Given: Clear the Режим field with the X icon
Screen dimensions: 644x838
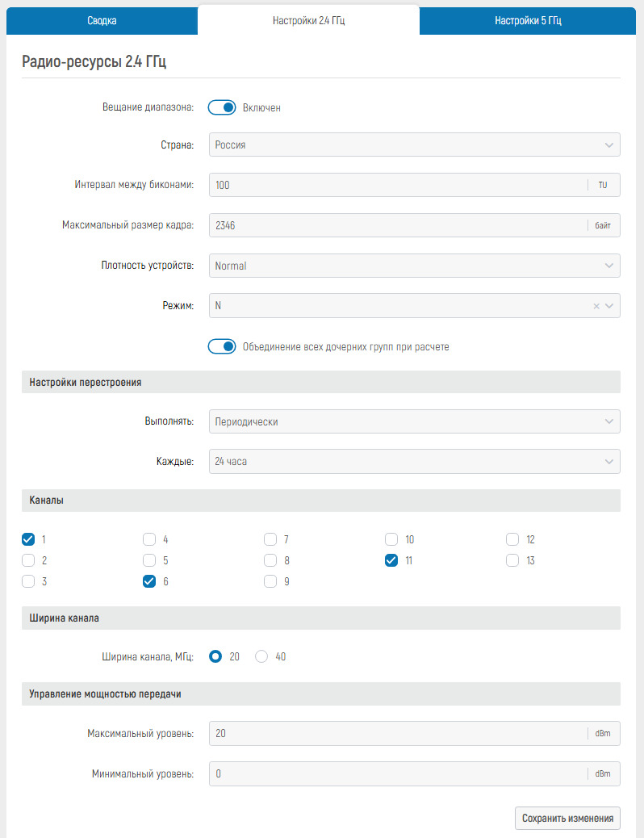Looking at the screenshot, I should coord(596,306).
